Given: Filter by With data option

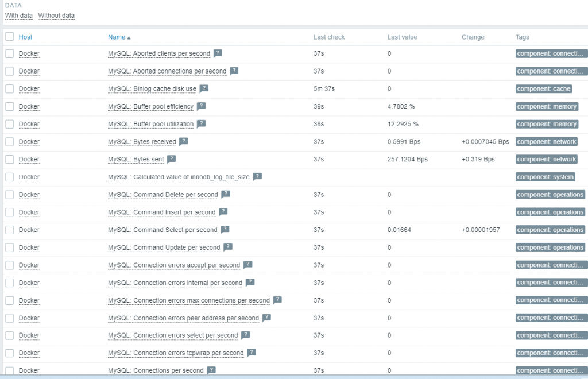Looking at the screenshot, I should [19, 16].
